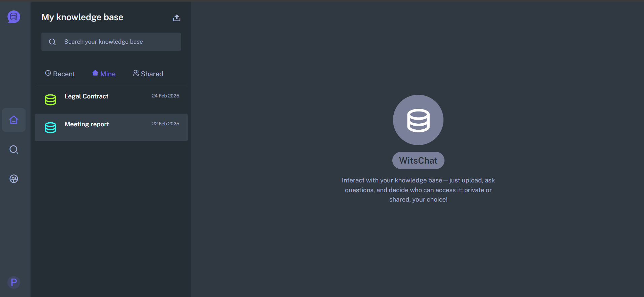
Task: Open the Home icon in left sidebar
Action: click(x=14, y=120)
